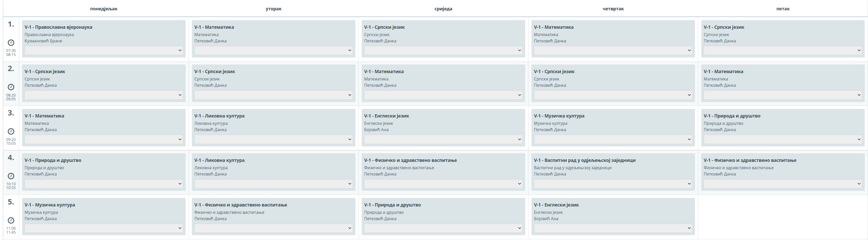Select the сриједа column header

443,9
